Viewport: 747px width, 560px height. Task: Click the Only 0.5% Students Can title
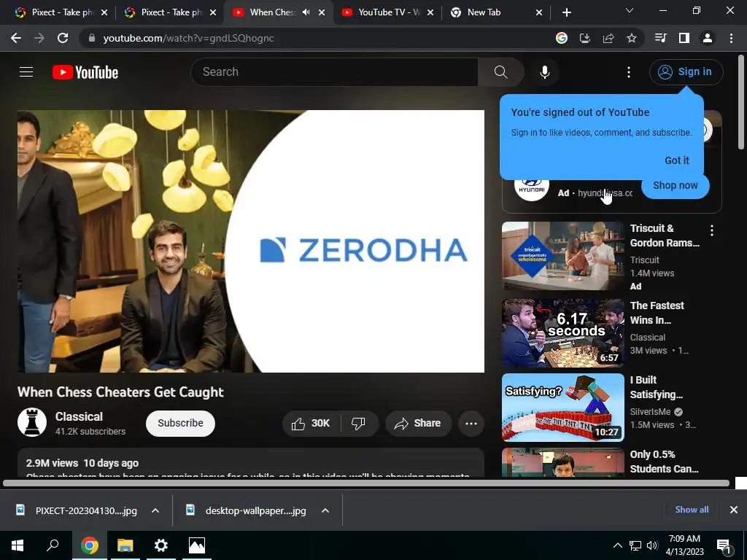pyautogui.click(x=664, y=462)
